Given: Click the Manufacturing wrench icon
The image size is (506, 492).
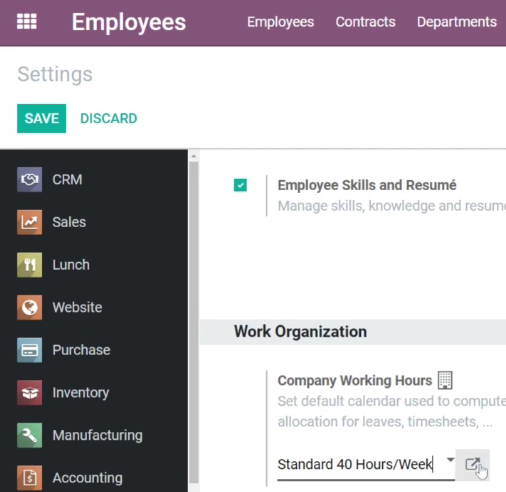Looking at the screenshot, I should click(30, 435).
